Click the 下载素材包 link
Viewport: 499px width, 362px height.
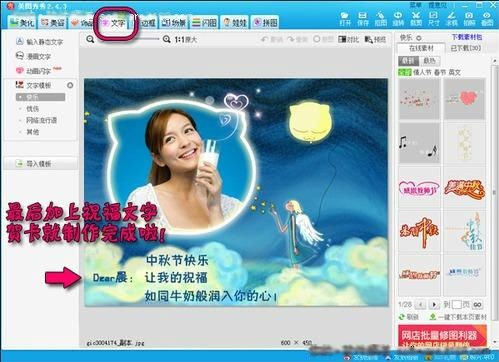coord(467,37)
